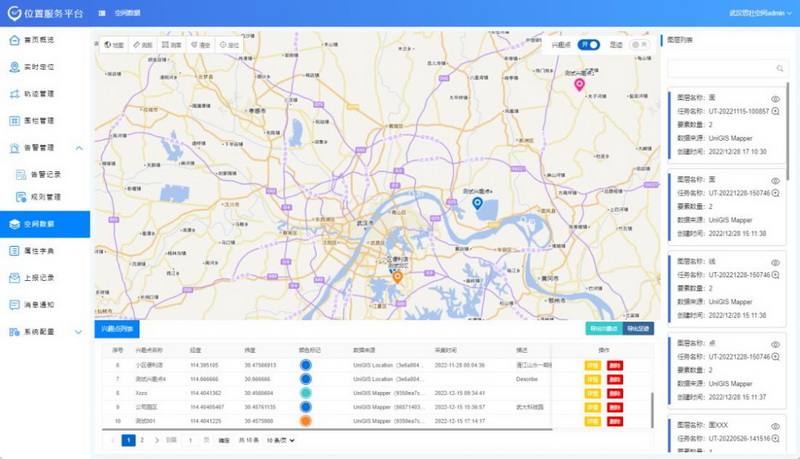Click the 地图 map tool icon
This screenshot has width=800, height=459.
point(113,45)
